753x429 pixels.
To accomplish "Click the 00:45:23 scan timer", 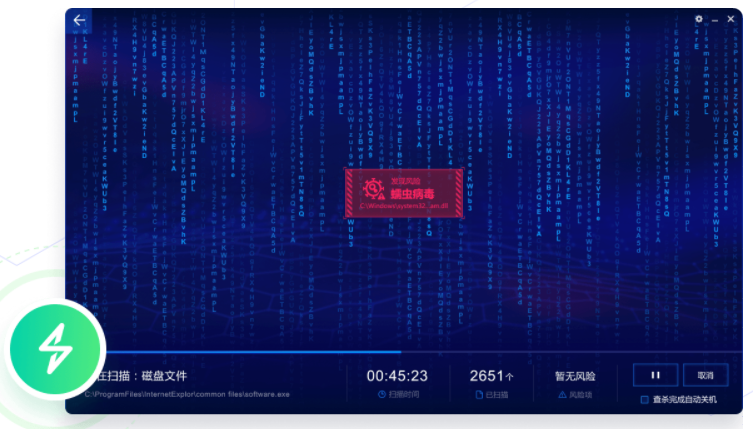I will 397,376.
